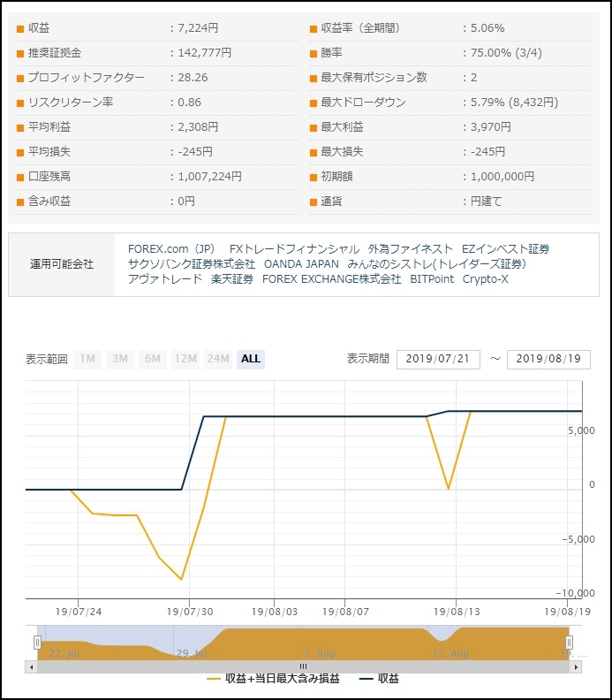Open the アヴァトレード link
This screenshot has height=700, width=612.
click(x=165, y=279)
